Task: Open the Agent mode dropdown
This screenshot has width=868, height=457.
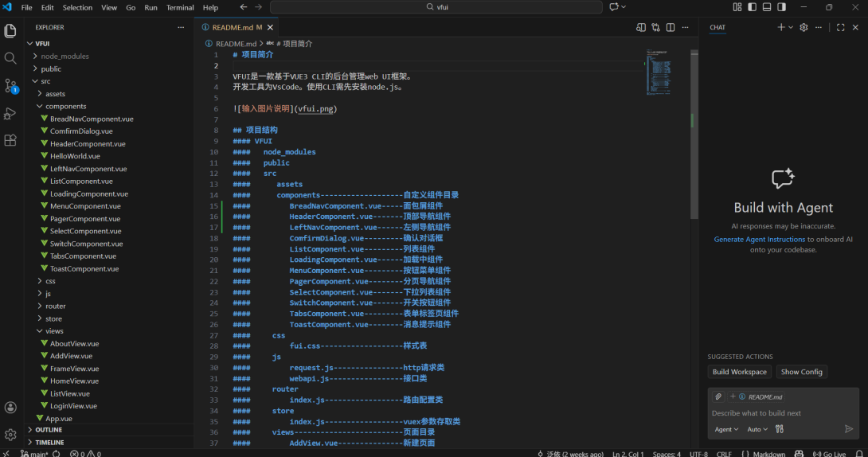Action: 726,429
